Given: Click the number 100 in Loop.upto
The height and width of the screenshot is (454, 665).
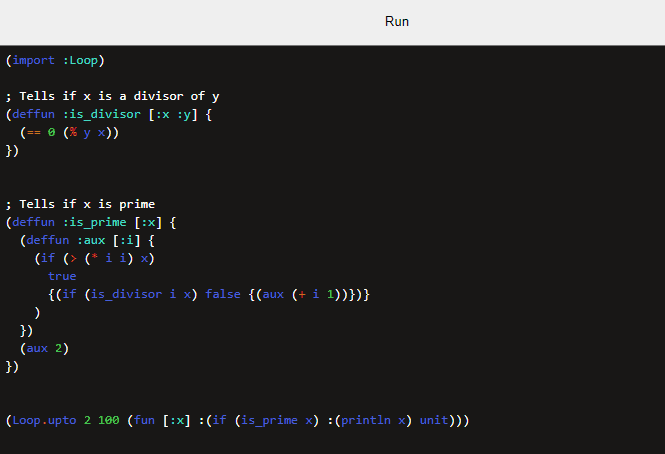Looking at the screenshot, I should (108, 420).
